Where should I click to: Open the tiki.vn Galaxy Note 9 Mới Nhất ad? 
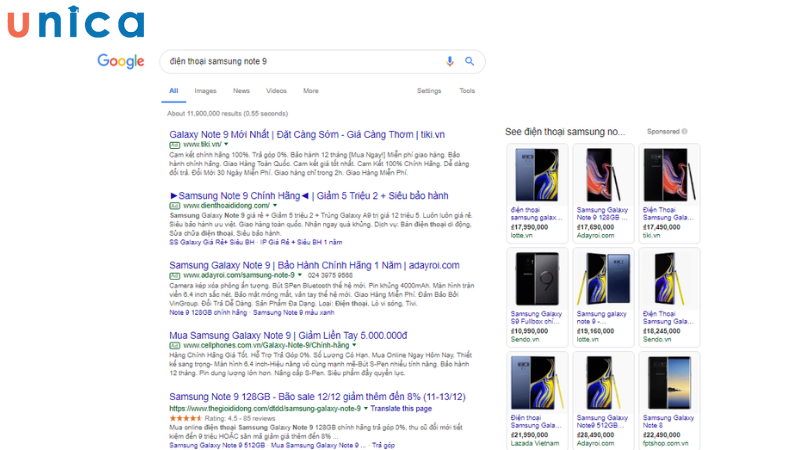307,135
